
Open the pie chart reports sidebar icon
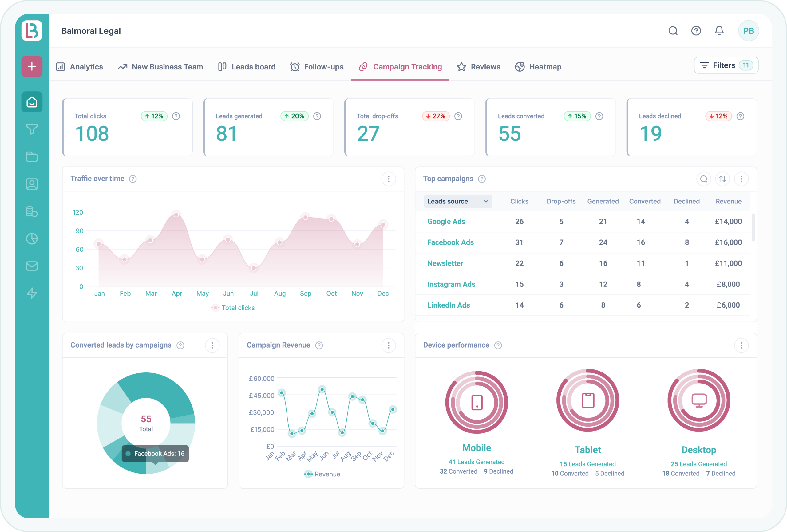(x=32, y=238)
